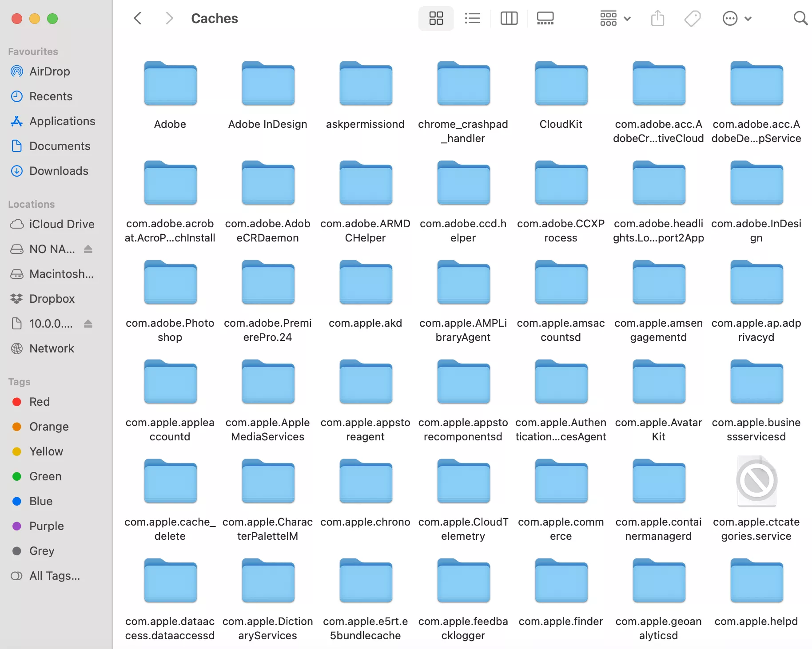
Task: Go back with the left chevron button
Action: (x=138, y=18)
